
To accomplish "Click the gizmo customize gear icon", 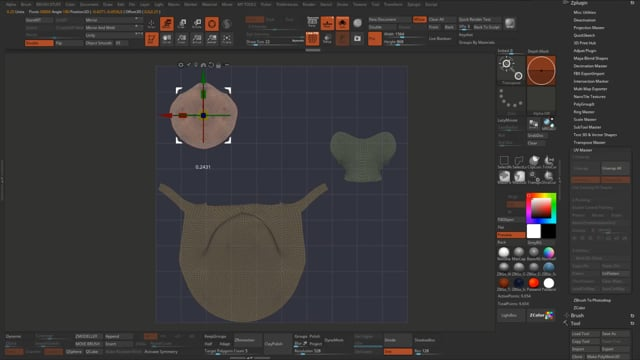I will (181, 65).
